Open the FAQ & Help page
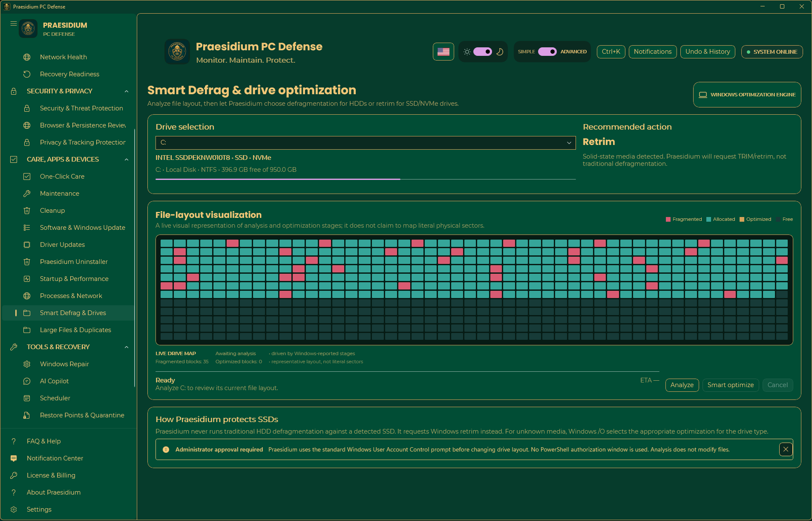This screenshot has height=521, width=812. coord(68,441)
